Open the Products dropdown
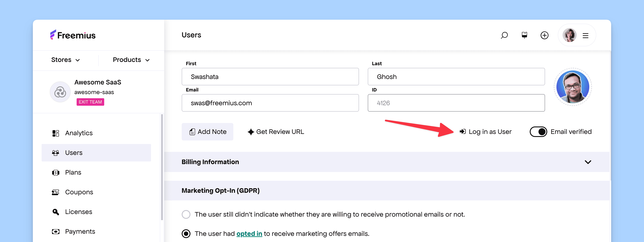The image size is (644, 242). [131, 60]
